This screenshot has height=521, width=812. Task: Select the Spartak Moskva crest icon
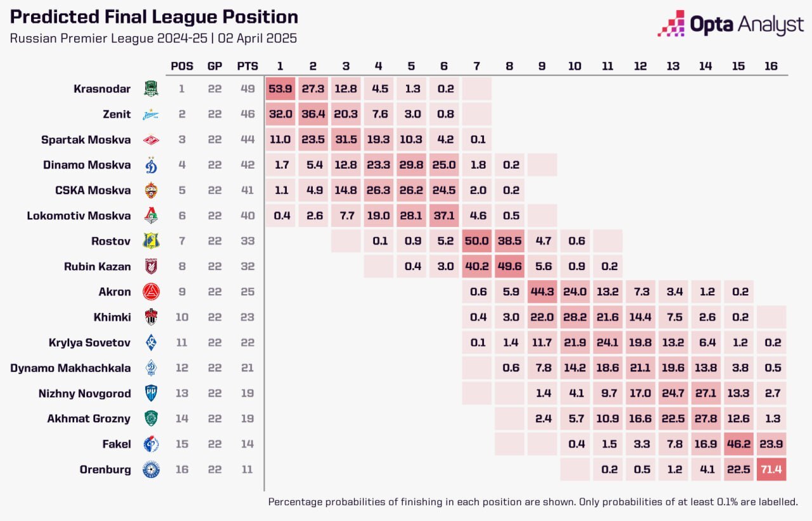(x=151, y=139)
